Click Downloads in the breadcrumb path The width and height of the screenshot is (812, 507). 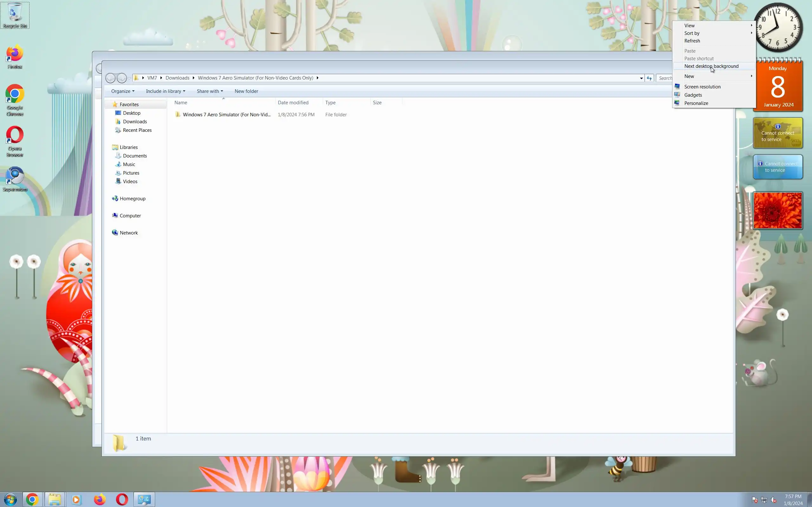pyautogui.click(x=177, y=78)
